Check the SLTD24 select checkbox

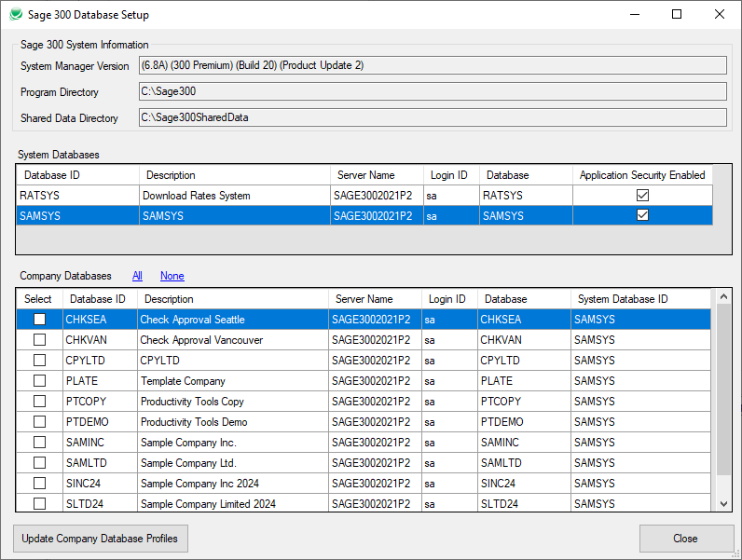(40, 504)
